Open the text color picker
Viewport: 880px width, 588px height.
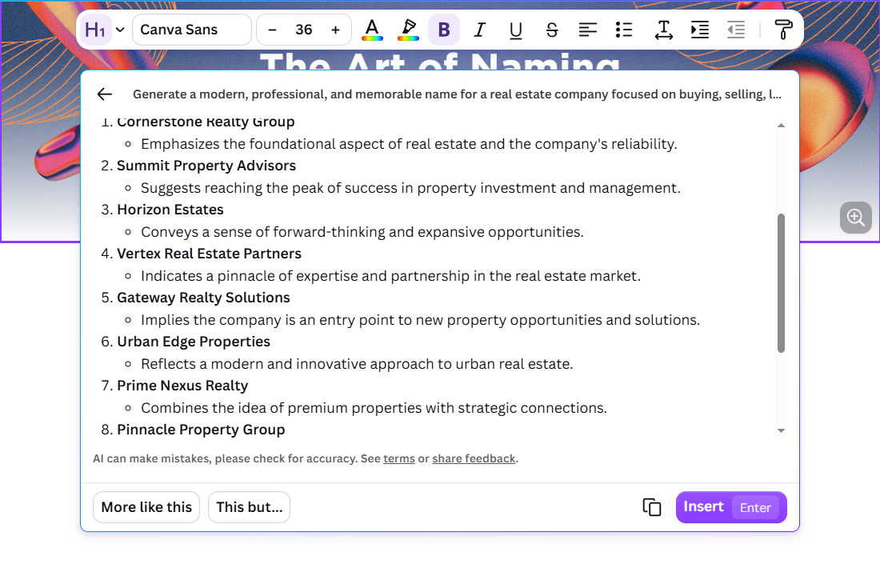(x=372, y=30)
